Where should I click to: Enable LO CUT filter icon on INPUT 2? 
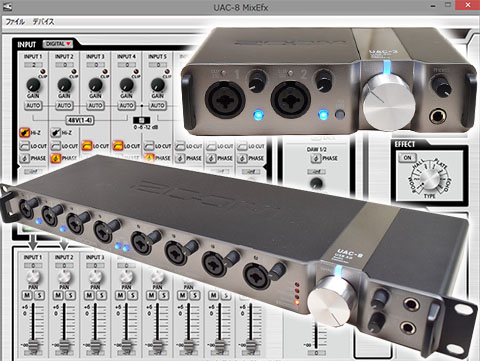click(55, 146)
